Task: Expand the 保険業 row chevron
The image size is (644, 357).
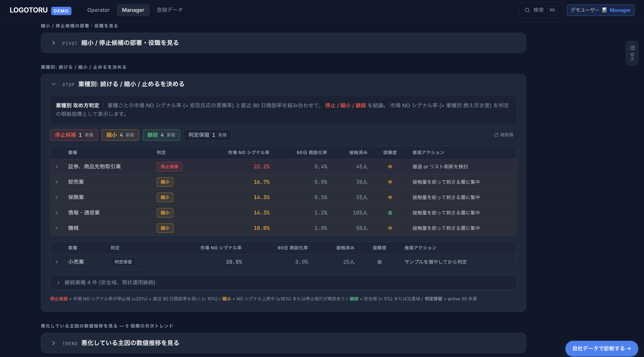Action: pyautogui.click(x=57, y=197)
